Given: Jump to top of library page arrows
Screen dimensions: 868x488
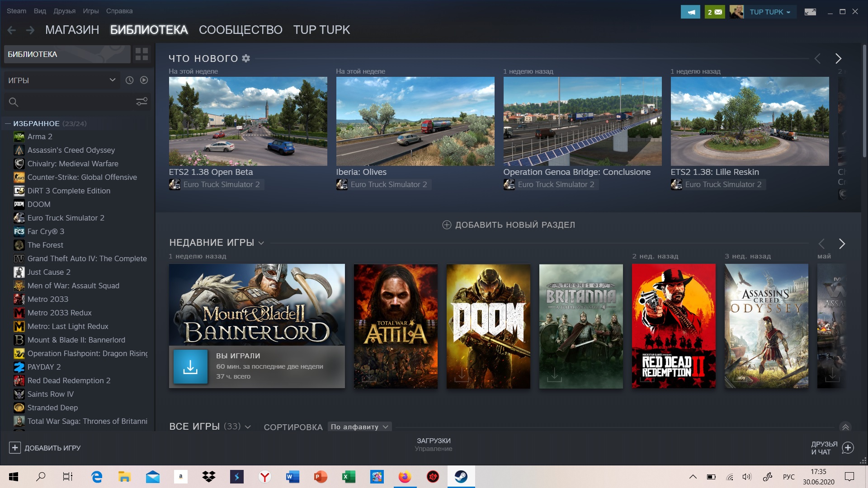Looking at the screenshot, I should click(845, 427).
